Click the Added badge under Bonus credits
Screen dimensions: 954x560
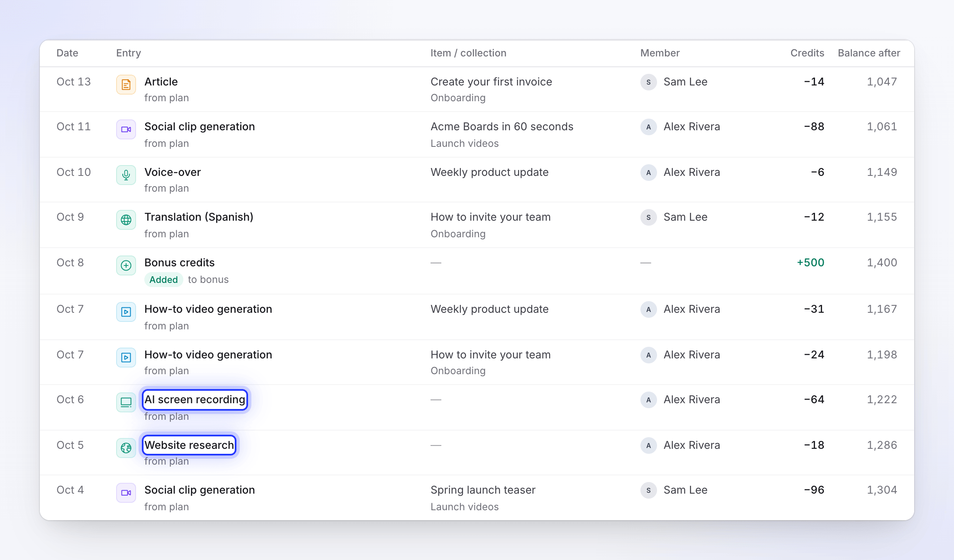tap(164, 280)
